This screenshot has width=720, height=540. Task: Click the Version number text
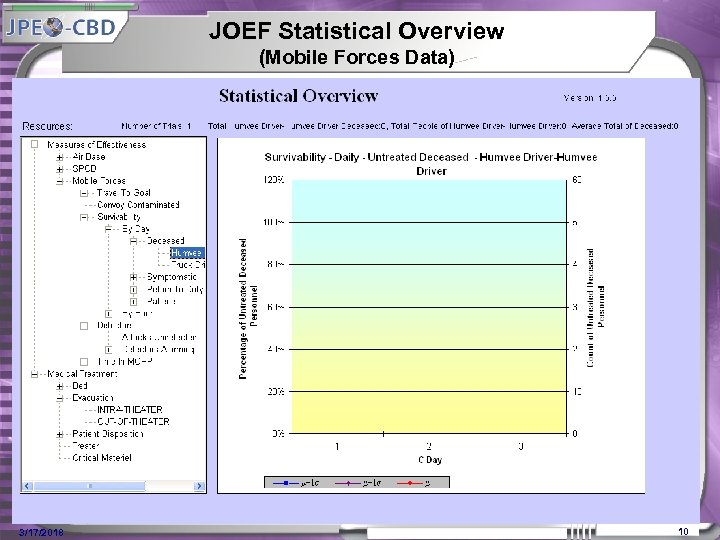tap(590, 98)
